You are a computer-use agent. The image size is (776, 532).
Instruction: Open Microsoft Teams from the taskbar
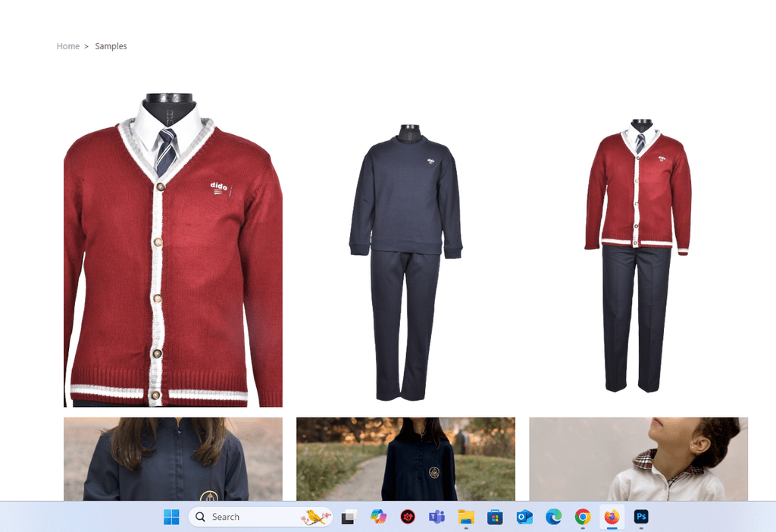point(436,517)
